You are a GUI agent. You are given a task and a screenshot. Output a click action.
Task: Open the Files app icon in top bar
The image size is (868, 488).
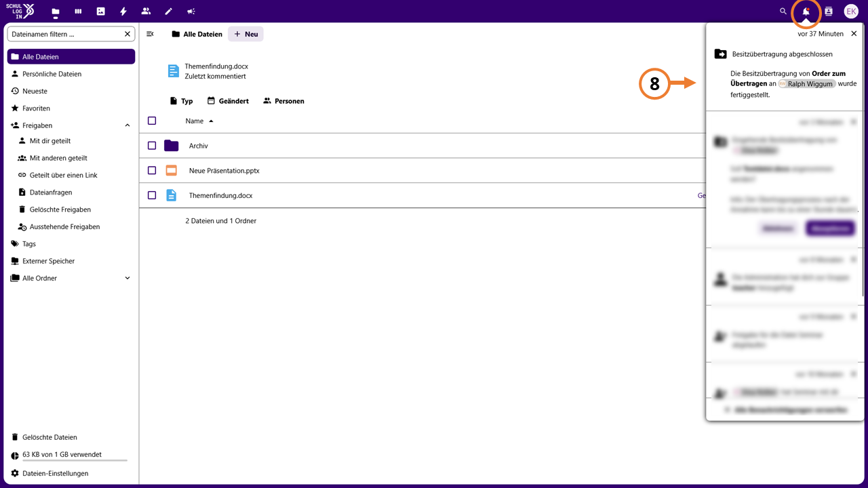[x=56, y=12]
